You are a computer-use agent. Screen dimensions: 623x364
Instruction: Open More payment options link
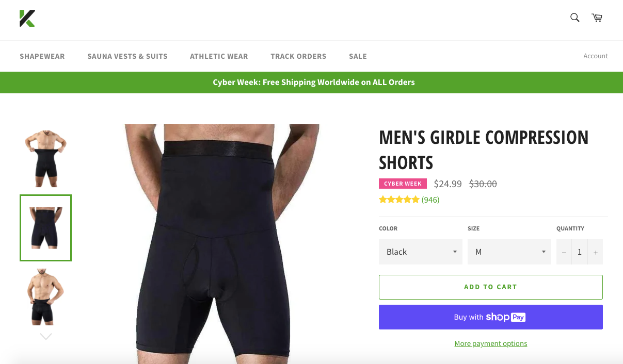tap(491, 343)
